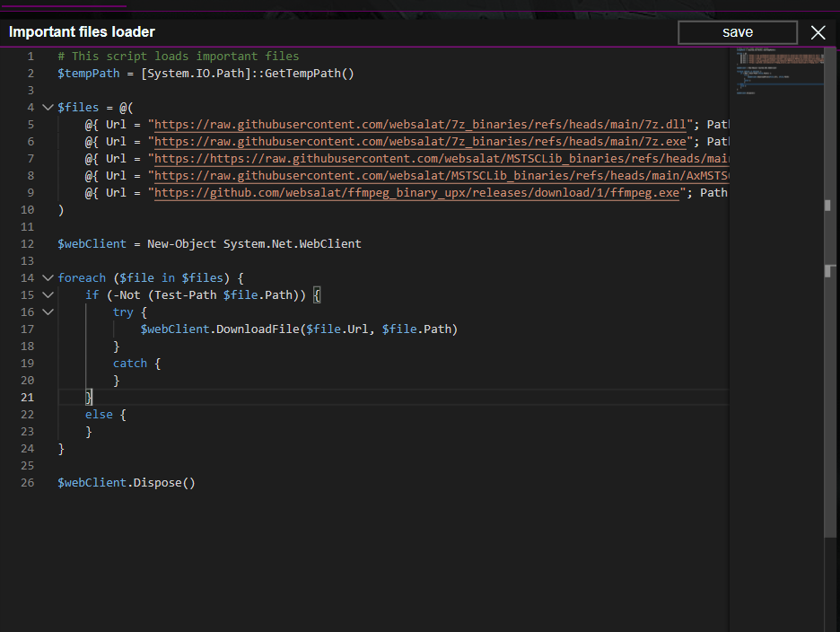Open the doubled https:// URL on line 7

pyautogui.click(x=442, y=159)
